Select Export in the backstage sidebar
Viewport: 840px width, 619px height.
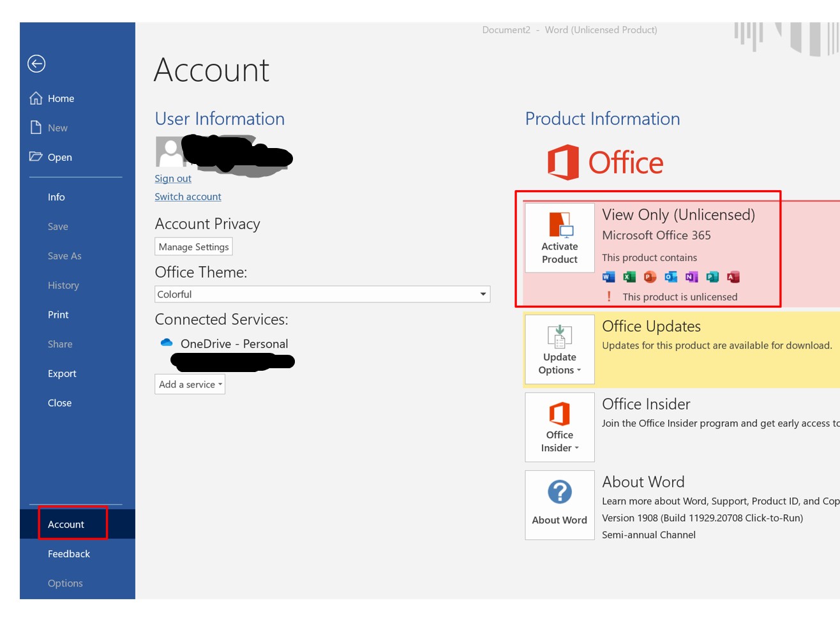[62, 373]
